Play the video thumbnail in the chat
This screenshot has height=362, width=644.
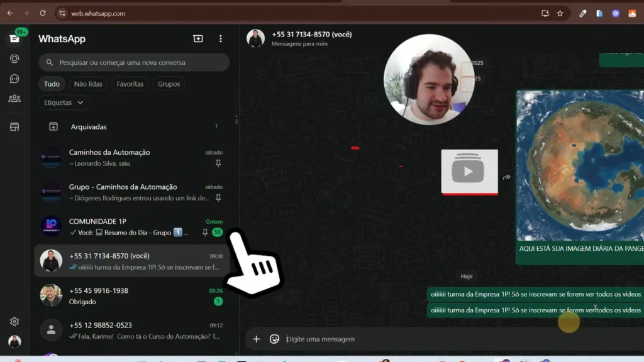click(x=469, y=172)
